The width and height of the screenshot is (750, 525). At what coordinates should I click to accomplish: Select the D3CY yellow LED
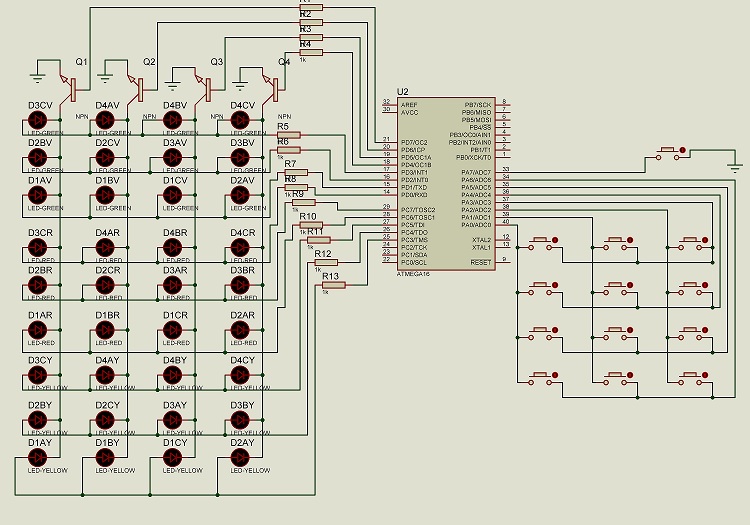pos(37,375)
